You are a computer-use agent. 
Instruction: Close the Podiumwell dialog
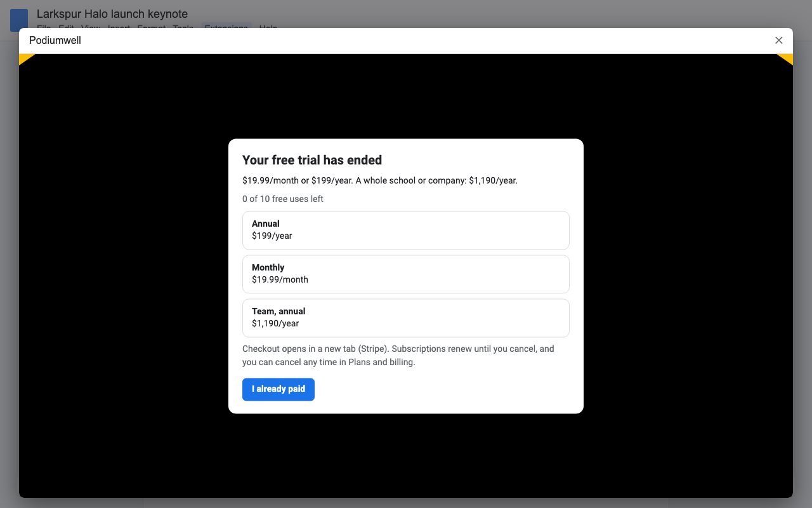(x=779, y=41)
